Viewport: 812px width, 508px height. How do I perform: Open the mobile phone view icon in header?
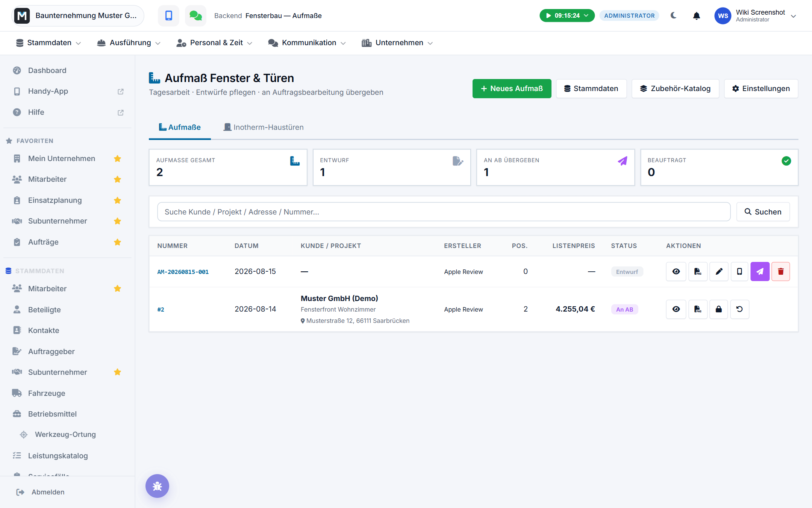[168, 15]
